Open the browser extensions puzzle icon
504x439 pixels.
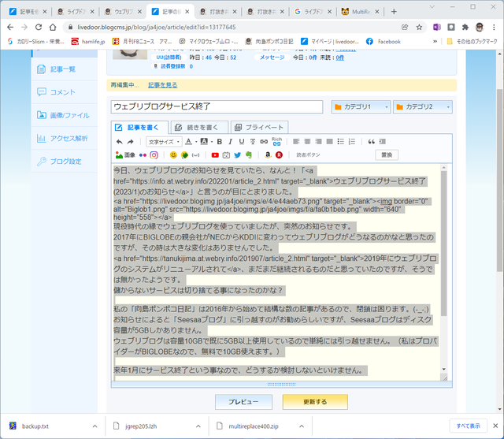point(465,28)
